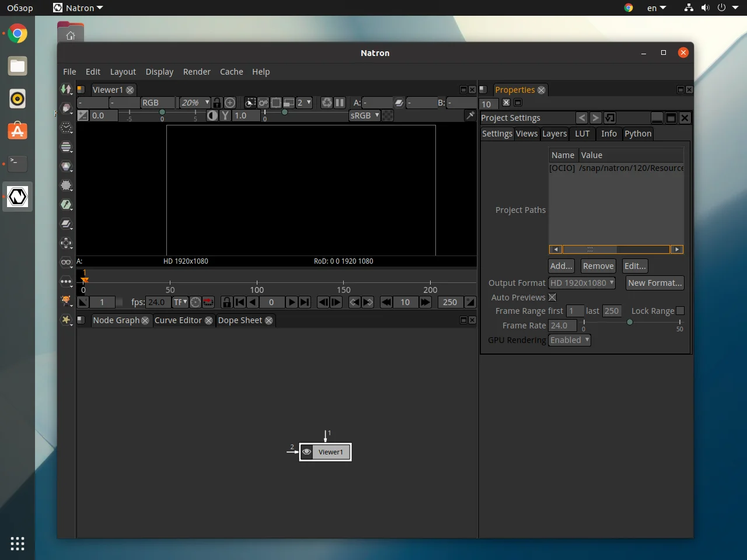
Task: Open the Output Format HD 1920x1080 dropdown
Action: (582, 283)
